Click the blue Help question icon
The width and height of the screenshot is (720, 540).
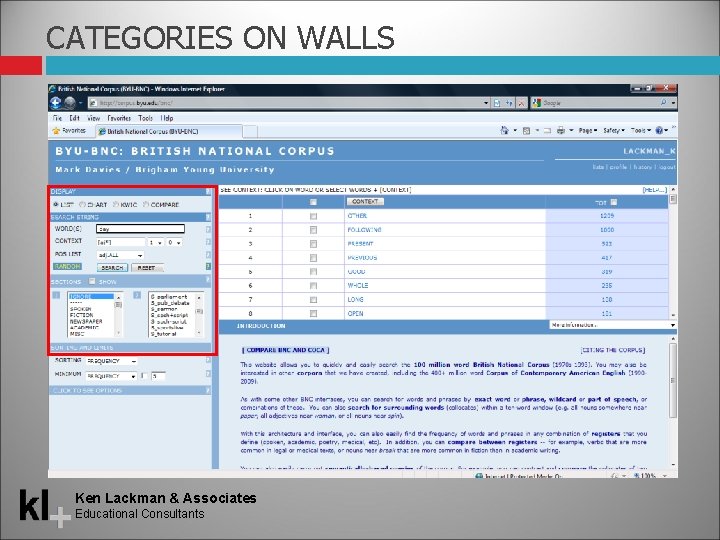tap(659, 130)
